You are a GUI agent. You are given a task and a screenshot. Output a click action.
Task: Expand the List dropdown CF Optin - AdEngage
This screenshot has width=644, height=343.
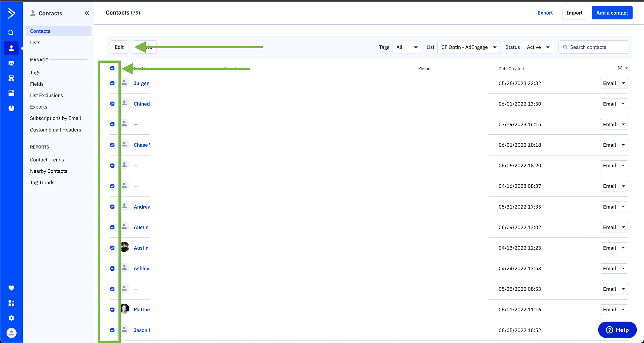tap(468, 47)
